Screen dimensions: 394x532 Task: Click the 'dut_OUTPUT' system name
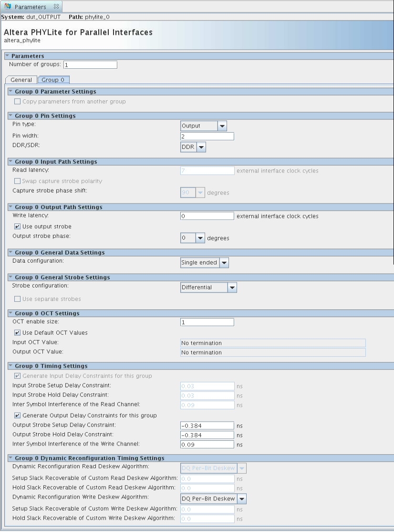[x=43, y=17]
